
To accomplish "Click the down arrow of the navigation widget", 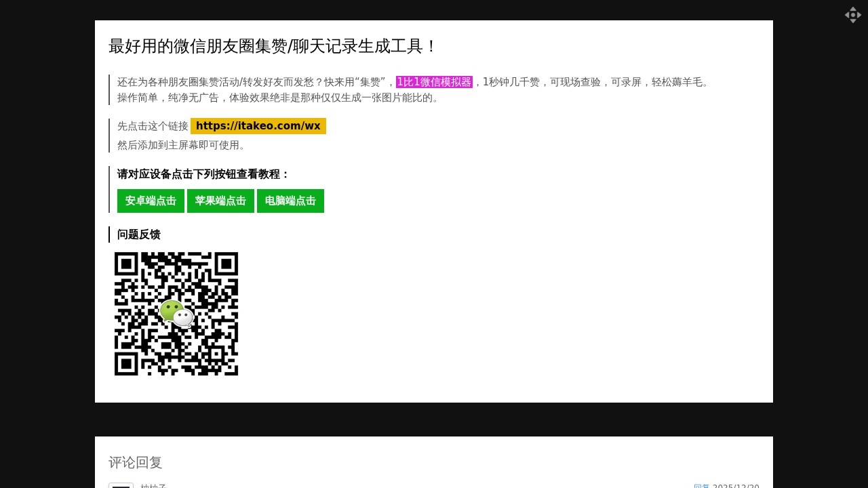I will 853,21.
